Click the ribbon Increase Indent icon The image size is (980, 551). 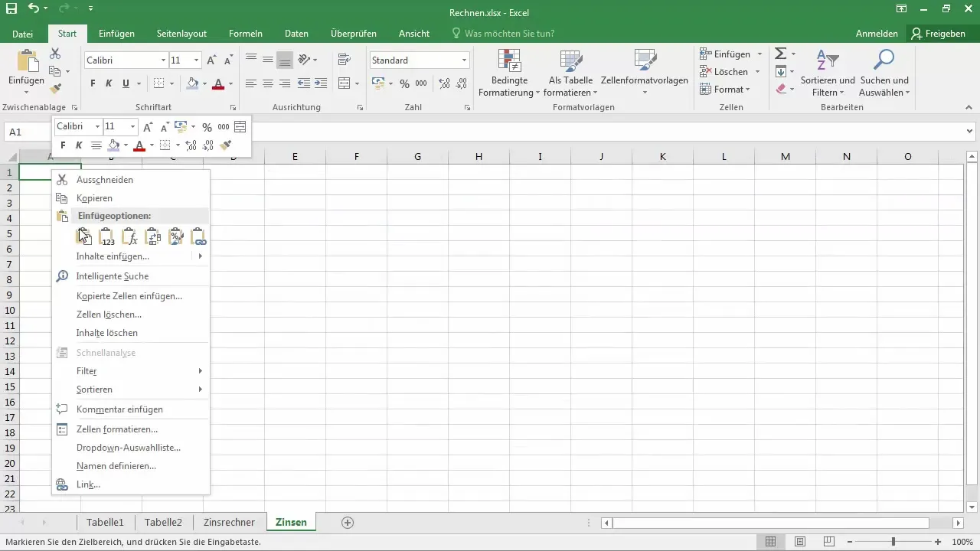tap(322, 83)
